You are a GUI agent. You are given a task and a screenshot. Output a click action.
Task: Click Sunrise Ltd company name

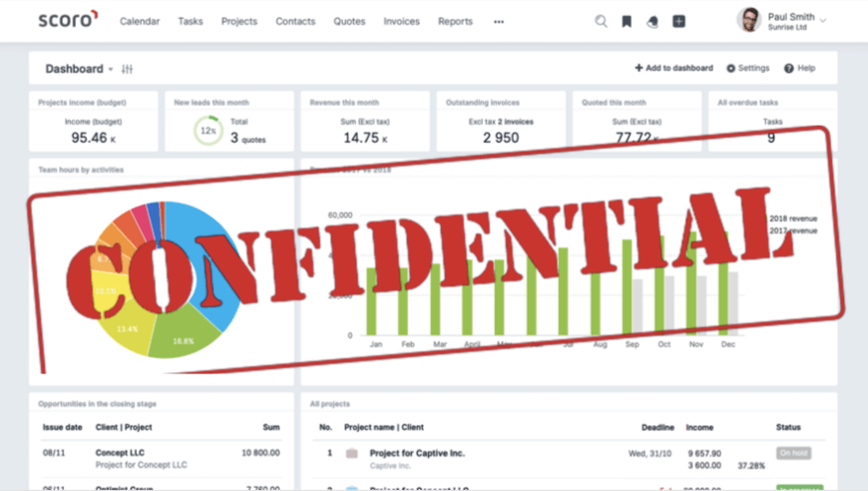(x=787, y=28)
